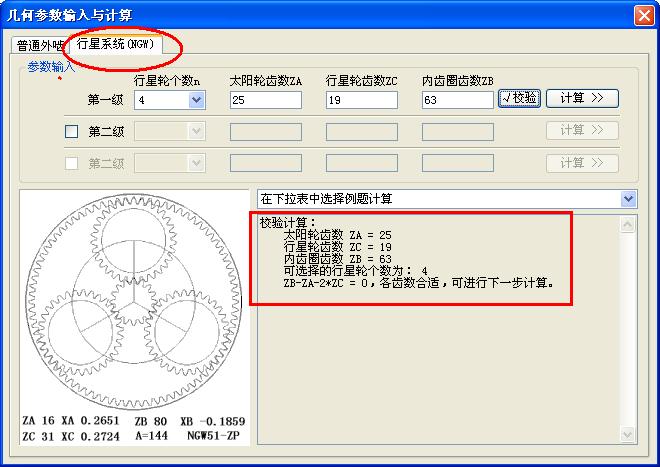Click the first-stage 计算 >> button

(582, 98)
